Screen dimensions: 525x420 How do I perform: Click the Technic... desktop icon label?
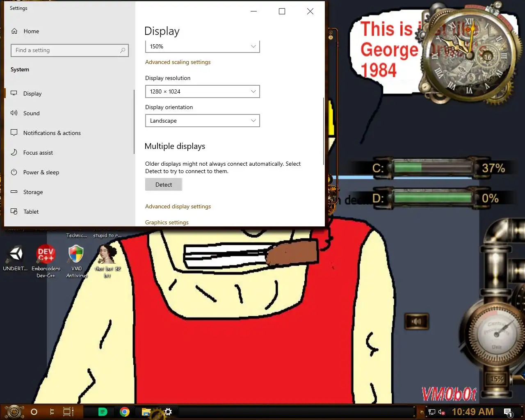click(x=77, y=235)
